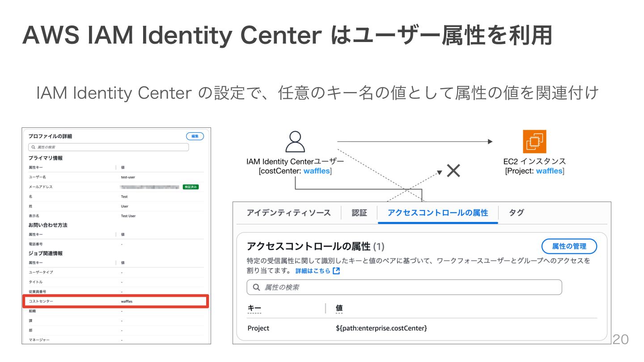This screenshot has height=362, width=644.
Task: Click the 名 row value Test
Action: click(124, 197)
